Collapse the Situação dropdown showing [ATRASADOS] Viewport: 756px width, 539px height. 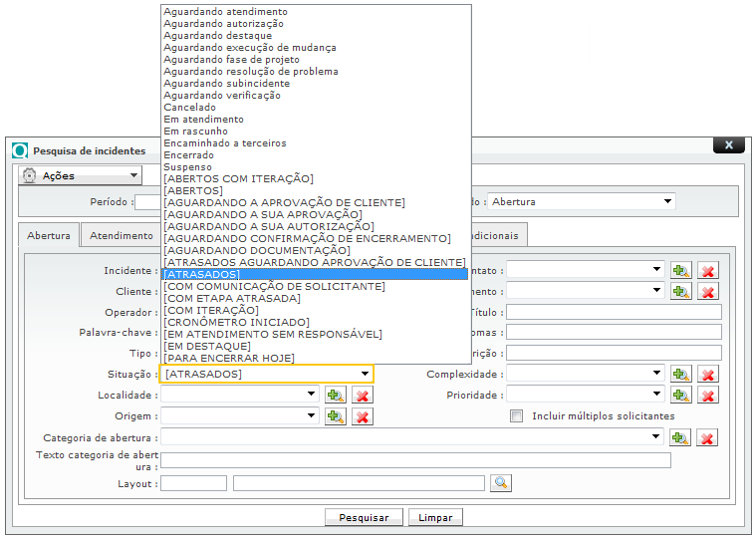[366, 375]
